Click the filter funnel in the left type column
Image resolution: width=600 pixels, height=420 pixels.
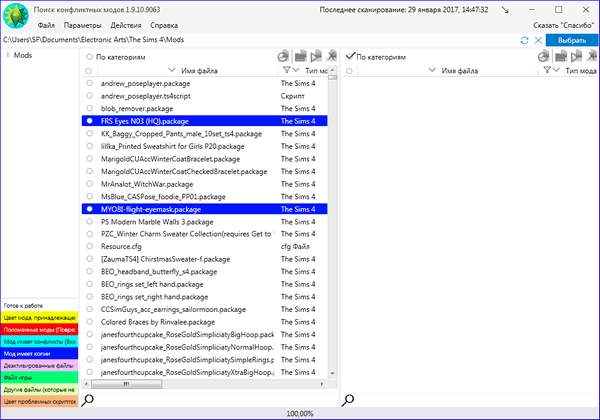tap(289, 71)
